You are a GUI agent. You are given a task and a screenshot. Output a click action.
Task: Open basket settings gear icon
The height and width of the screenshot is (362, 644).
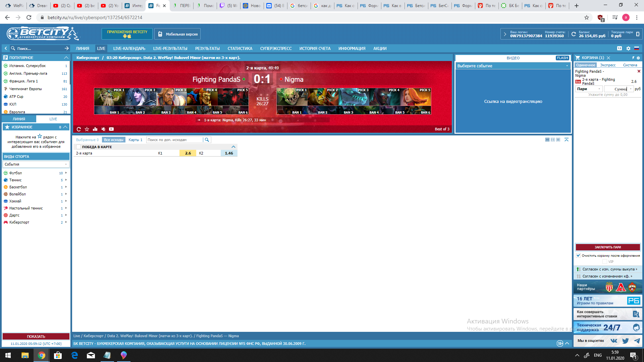click(x=638, y=58)
